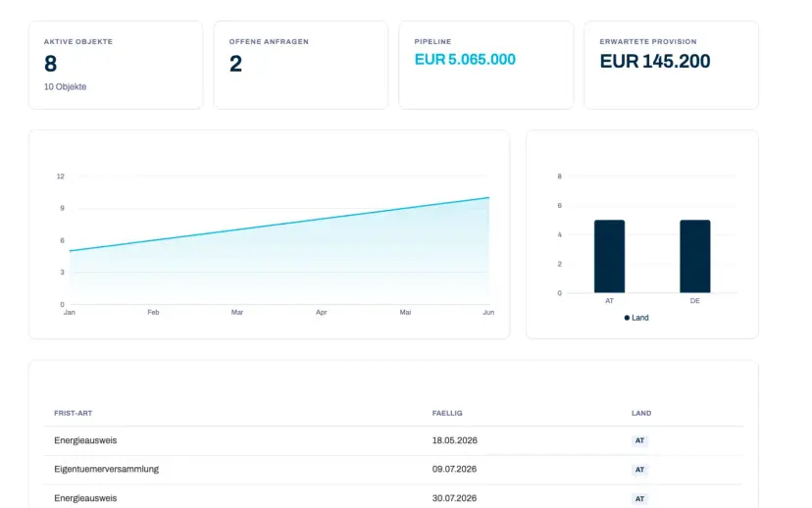Select the EUR 145.200 Erwartete Provision value
This screenshot has height=508, width=812.
click(655, 62)
